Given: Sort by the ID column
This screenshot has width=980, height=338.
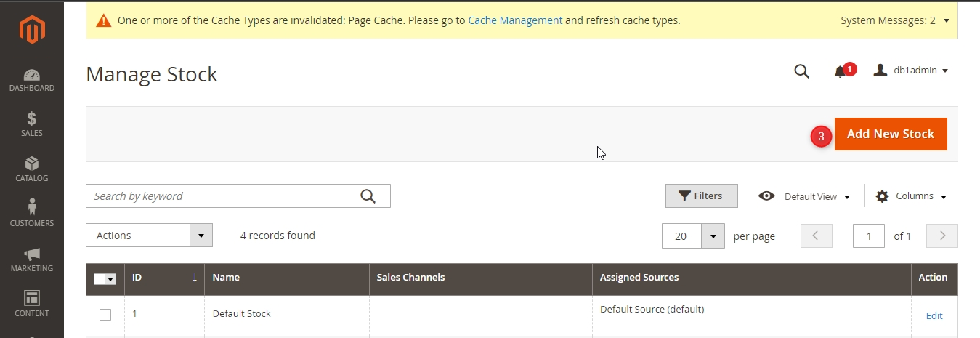Looking at the screenshot, I should (165, 278).
